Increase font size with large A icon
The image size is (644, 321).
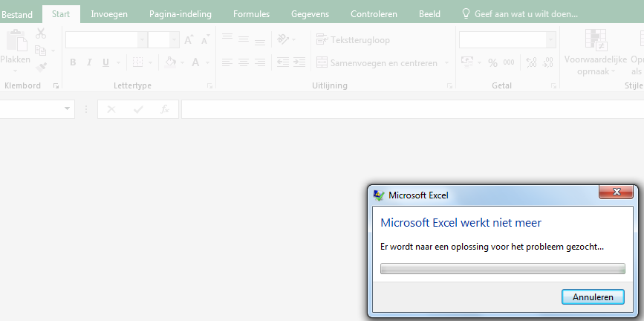[189, 40]
